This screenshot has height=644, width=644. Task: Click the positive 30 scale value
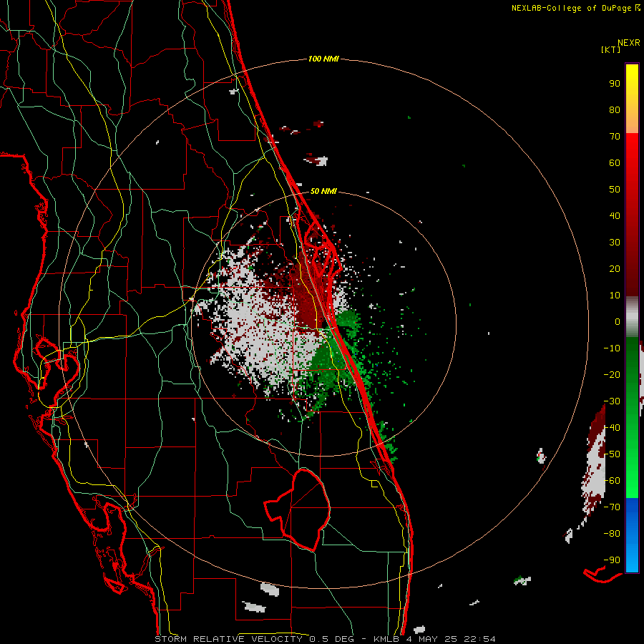pos(615,243)
